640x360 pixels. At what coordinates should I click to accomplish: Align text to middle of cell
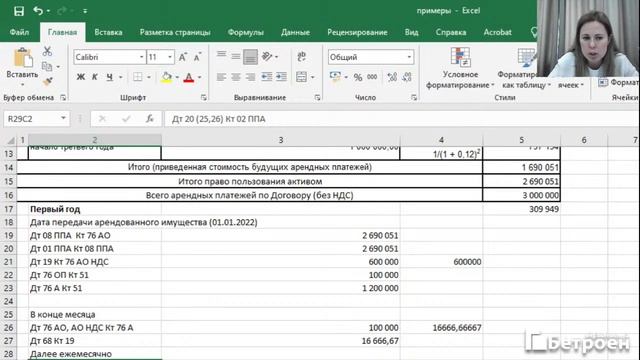pyautogui.click(x=236, y=56)
